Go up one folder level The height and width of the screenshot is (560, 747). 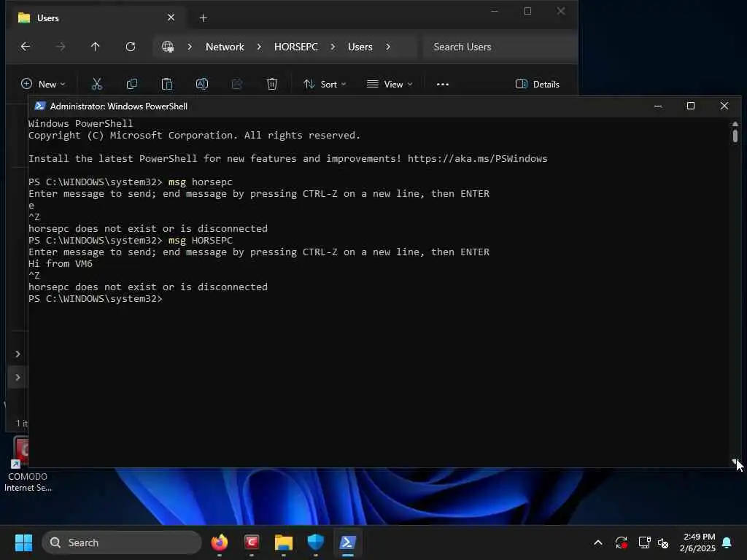click(x=96, y=47)
